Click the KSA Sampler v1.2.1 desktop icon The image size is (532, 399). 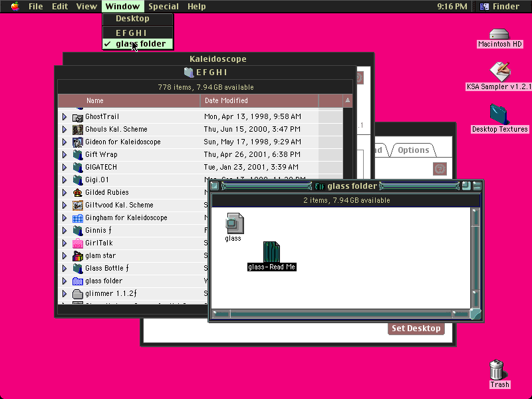click(x=500, y=72)
